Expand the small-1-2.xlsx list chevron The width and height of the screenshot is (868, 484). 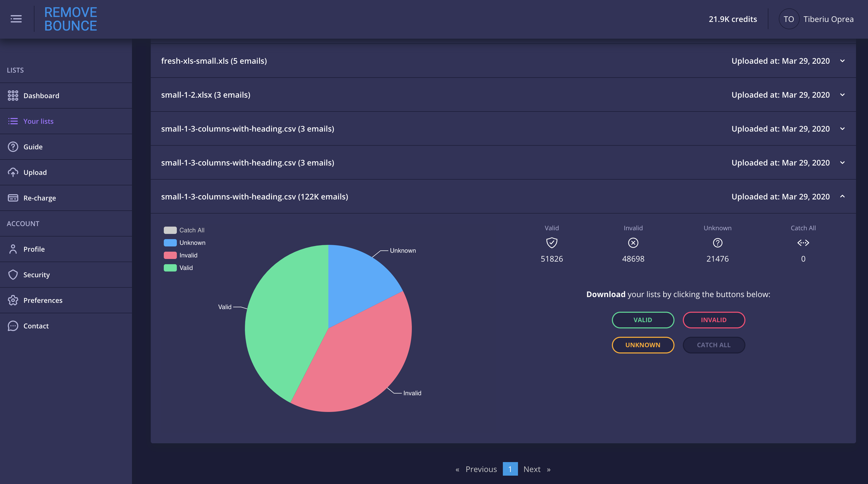coord(842,95)
